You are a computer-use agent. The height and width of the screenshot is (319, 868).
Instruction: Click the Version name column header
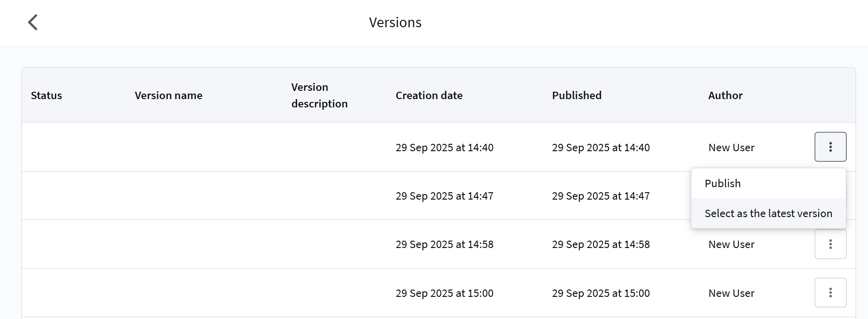168,95
